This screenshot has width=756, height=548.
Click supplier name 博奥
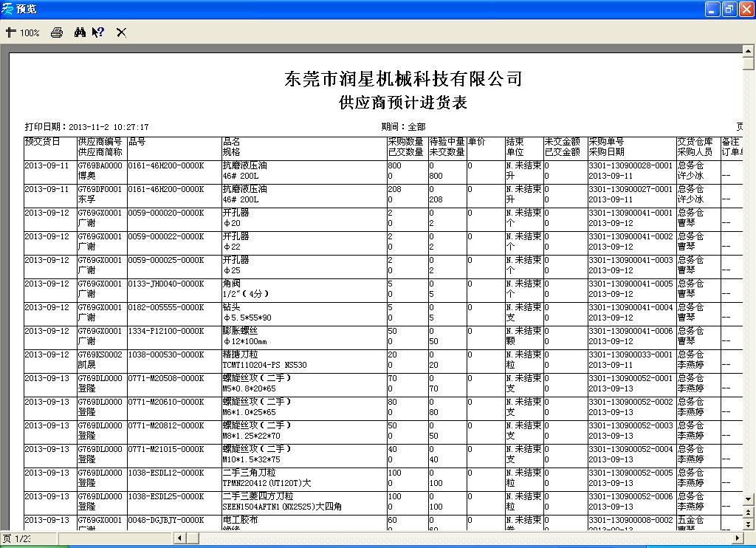coord(87,176)
